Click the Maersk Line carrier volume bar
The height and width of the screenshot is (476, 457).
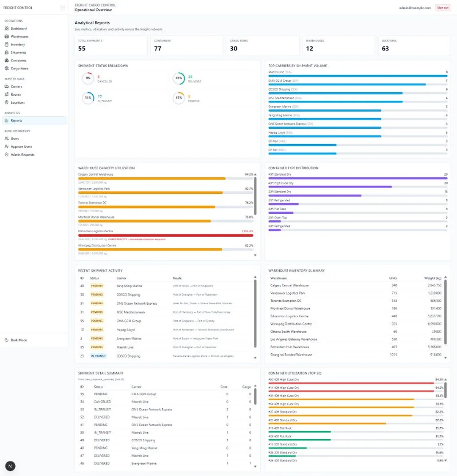click(358, 76)
